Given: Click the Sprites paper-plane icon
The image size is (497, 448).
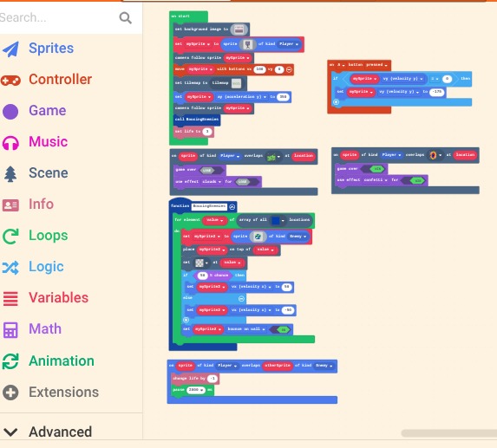Looking at the screenshot, I should click(10, 49).
